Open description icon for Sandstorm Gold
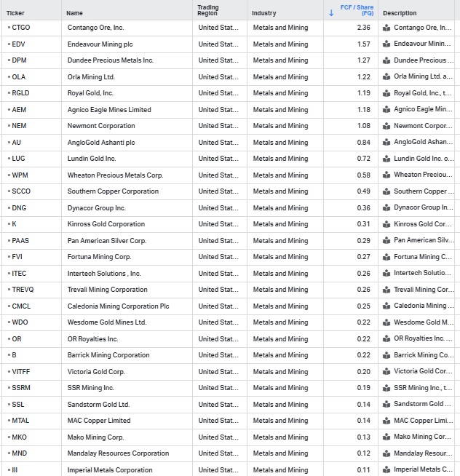460x476 pixels. point(386,405)
